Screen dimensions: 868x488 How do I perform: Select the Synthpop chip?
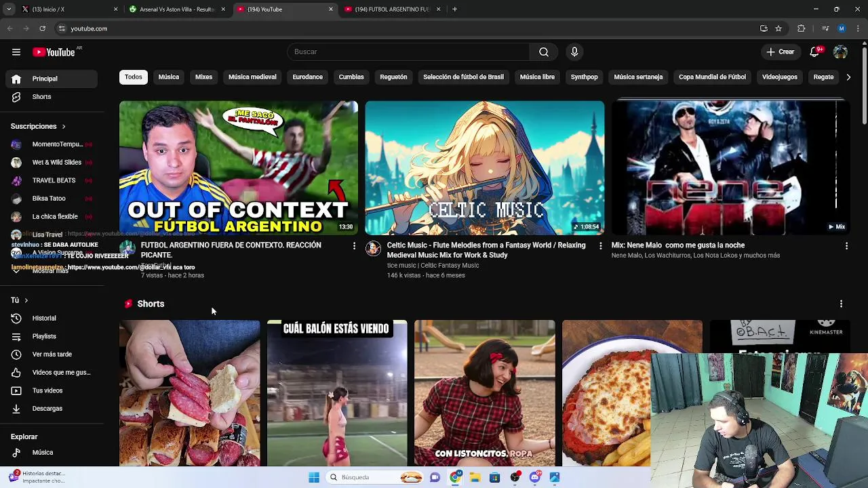[x=584, y=77]
